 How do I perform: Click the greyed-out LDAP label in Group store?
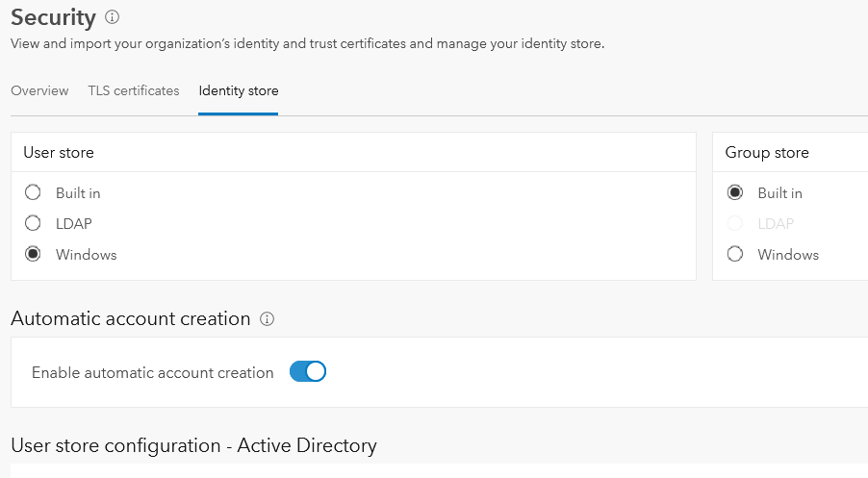point(776,223)
